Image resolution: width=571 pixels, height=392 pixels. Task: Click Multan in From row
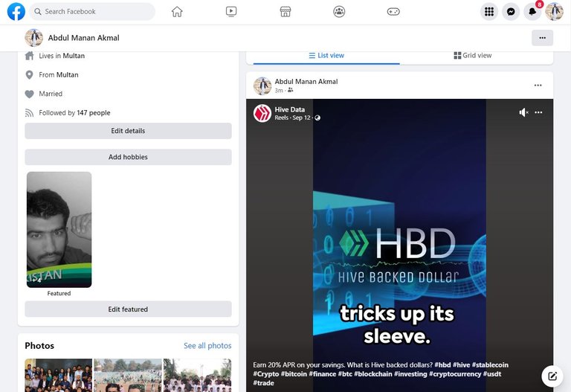[68, 74]
